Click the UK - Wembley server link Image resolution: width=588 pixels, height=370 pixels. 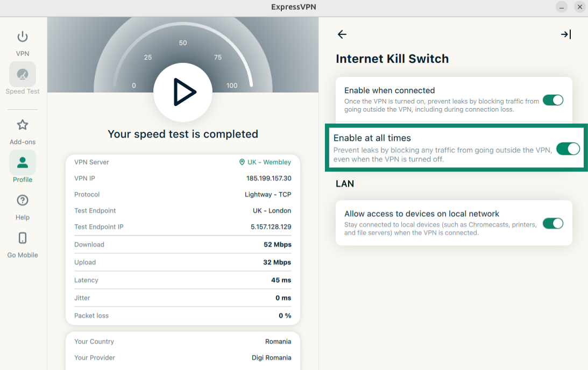click(x=269, y=162)
